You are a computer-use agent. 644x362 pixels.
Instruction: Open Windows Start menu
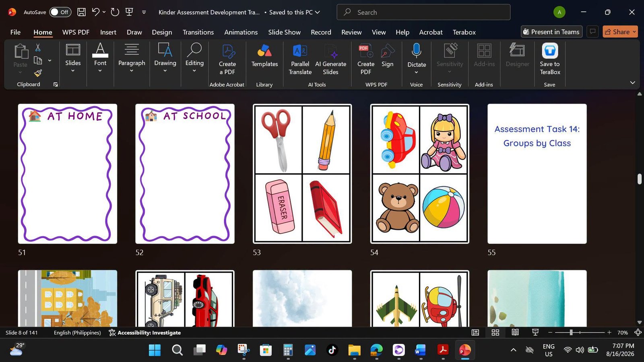tap(155, 350)
